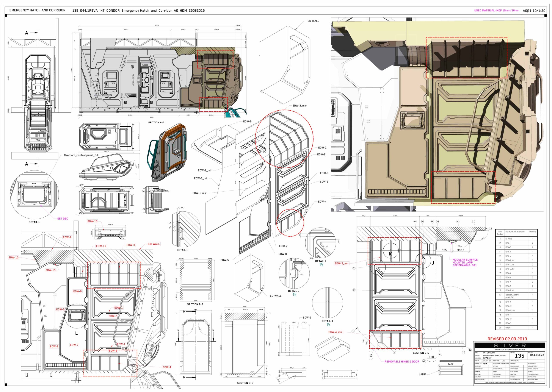Image resolution: width=552 pixels, height=392 pixels.
Task: Click the drawing number "044.1REVA"
Action: pyautogui.click(x=537, y=355)
